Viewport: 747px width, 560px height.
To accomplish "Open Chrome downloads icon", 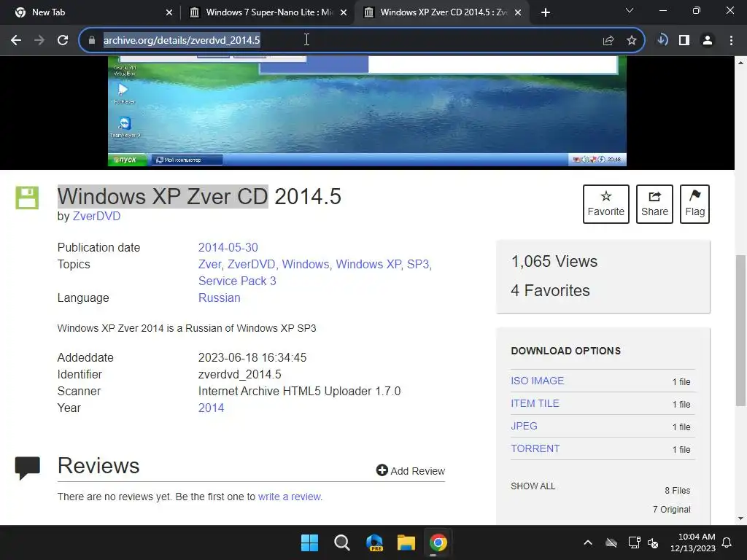I will 662,40.
